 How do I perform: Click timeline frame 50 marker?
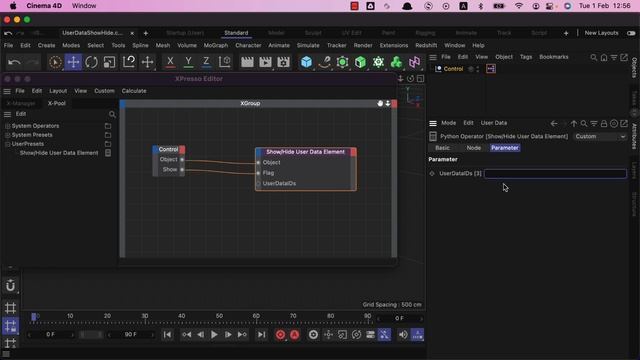pos(219,316)
